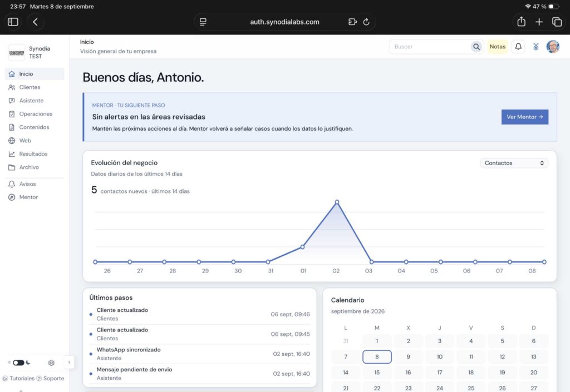The width and height of the screenshot is (570, 392).
Task: Open the Safari share sheet icon
Action: pos(521,22)
